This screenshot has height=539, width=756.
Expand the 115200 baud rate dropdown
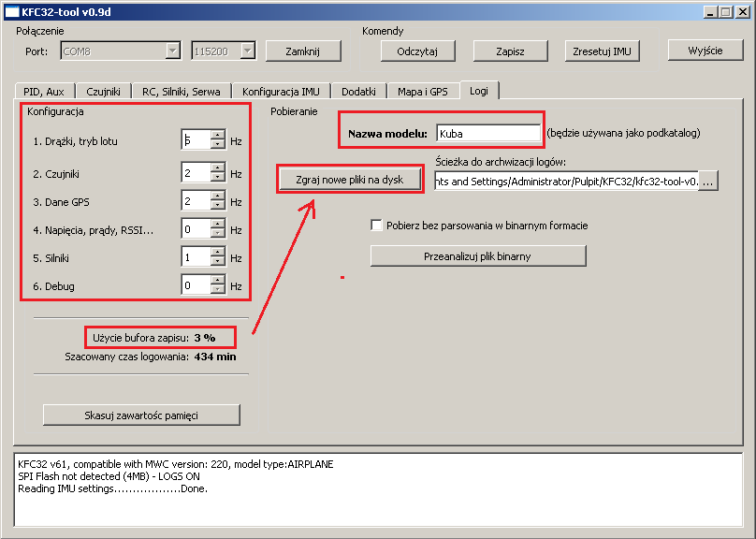tap(247, 51)
